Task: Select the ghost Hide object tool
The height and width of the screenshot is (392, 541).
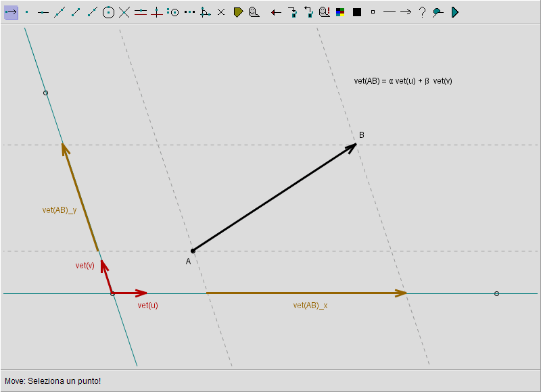Action: pos(254,12)
